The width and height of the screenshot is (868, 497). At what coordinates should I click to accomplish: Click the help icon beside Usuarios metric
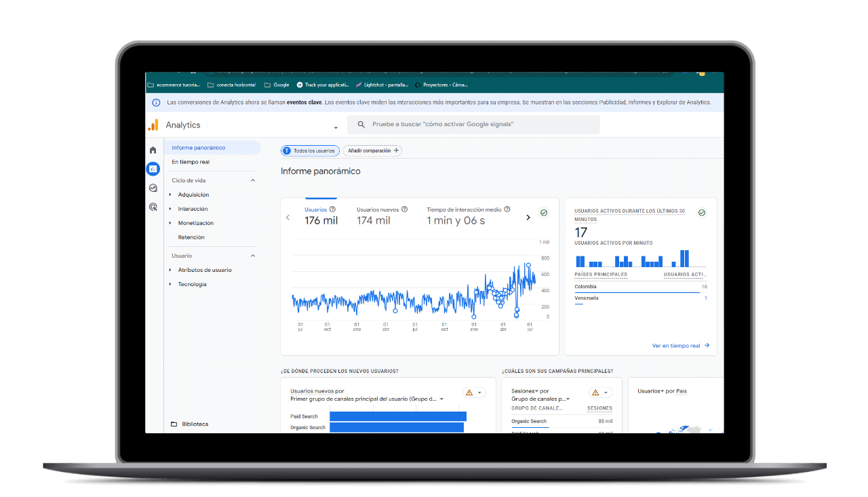click(332, 210)
